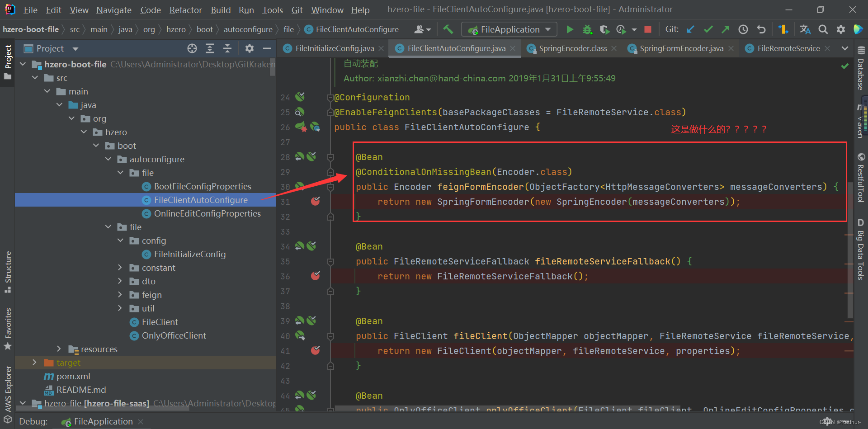Image resolution: width=868 pixels, height=429 pixels.
Task: Open FileApplication run configuration dropdown
Action: (x=509, y=29)
